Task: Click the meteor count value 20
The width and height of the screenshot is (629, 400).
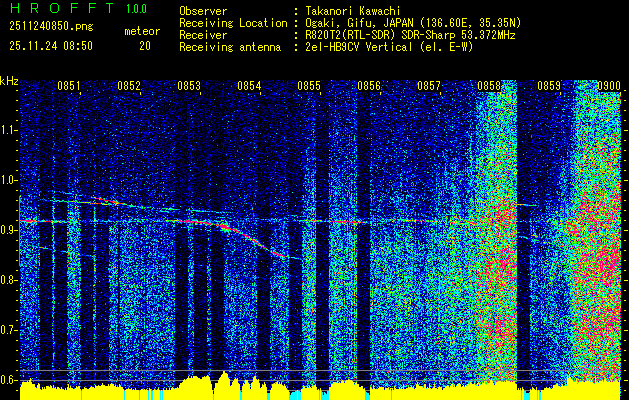Action: (x=145, y=46)
